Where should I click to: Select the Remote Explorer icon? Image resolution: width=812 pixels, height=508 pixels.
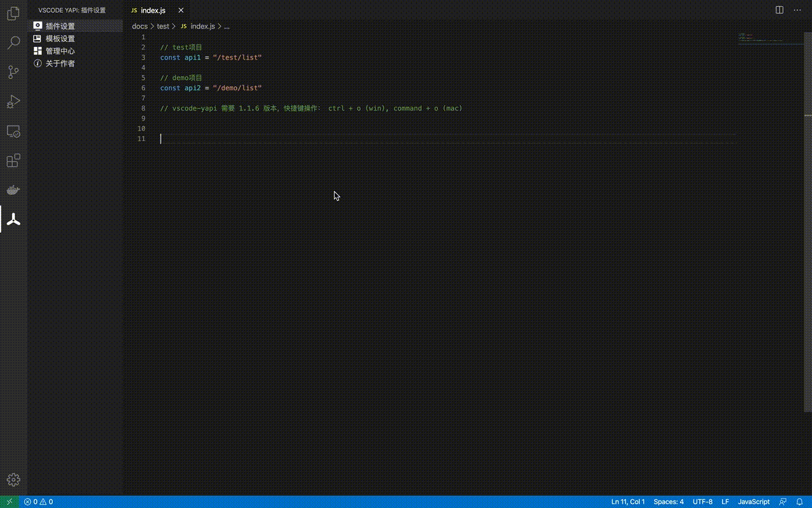(13, 131)
